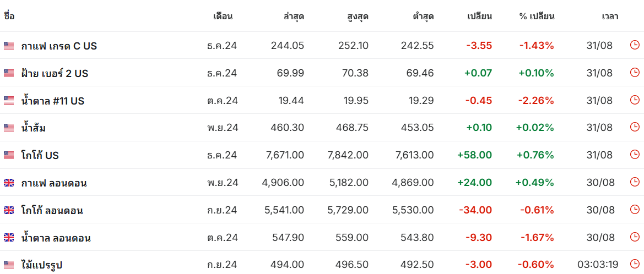Viewport: 644px width, 274px height.
Task: Open the กาแฟ ลอนดอน commodity link
Action: click(x=54, y=183)
